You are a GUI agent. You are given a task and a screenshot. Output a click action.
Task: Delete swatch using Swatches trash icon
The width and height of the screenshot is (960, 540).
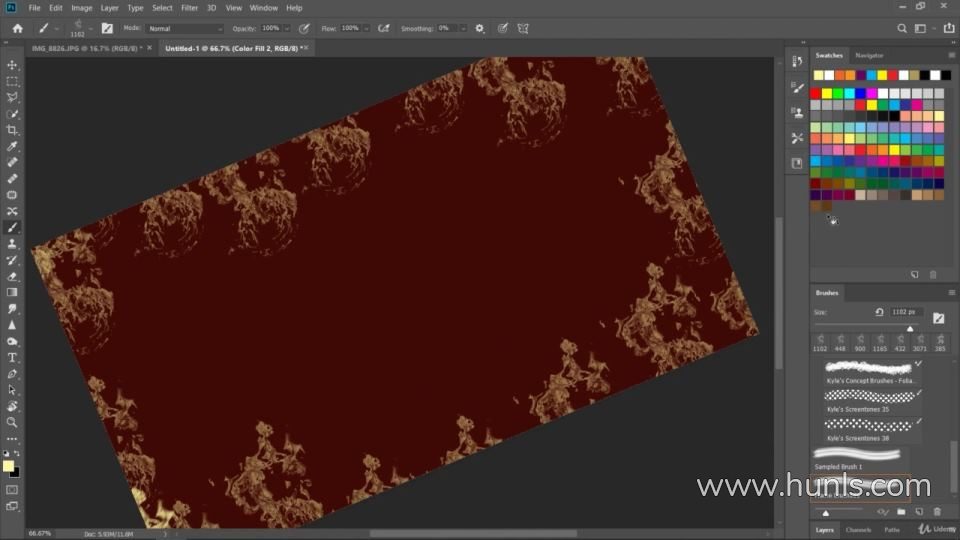tap(933, 274)
